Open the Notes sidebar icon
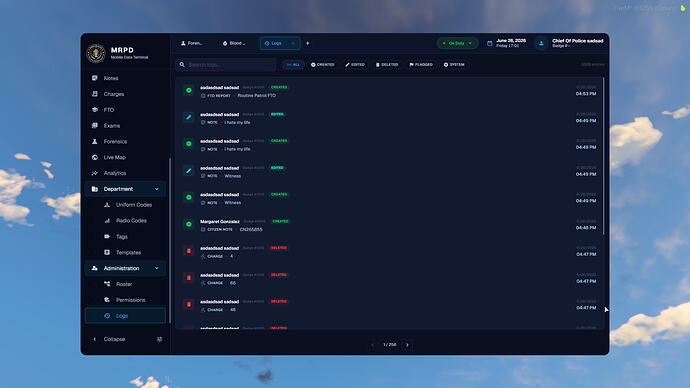690x388 pixels. pyautogui.click(x=95, y=78)
